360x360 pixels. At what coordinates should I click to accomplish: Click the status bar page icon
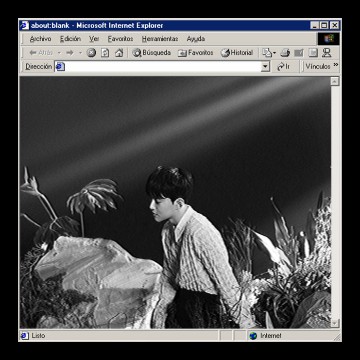pos(24,336)
